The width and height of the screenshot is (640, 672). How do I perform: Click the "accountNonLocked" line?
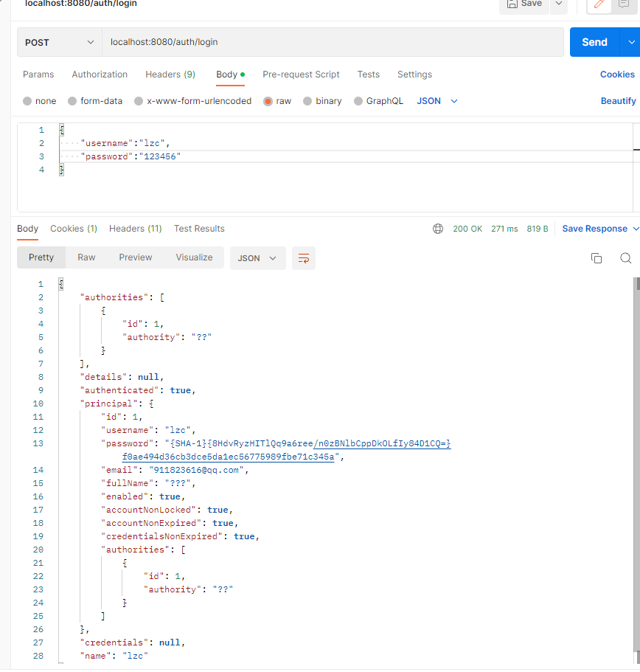[167, 510]
